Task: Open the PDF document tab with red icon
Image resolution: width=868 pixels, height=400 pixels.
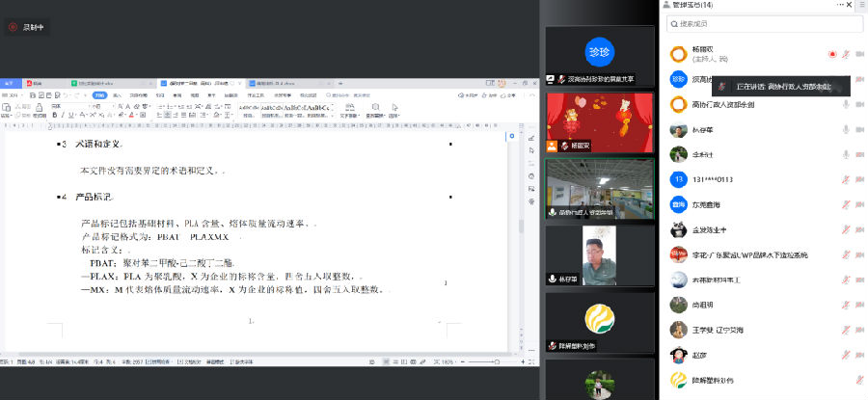Action: click(x=45, y=83)
